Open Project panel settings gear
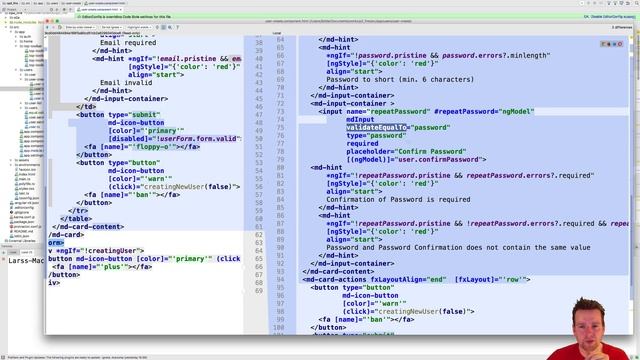The width and height of the screenshot is (640, 360). coord(64,9)
